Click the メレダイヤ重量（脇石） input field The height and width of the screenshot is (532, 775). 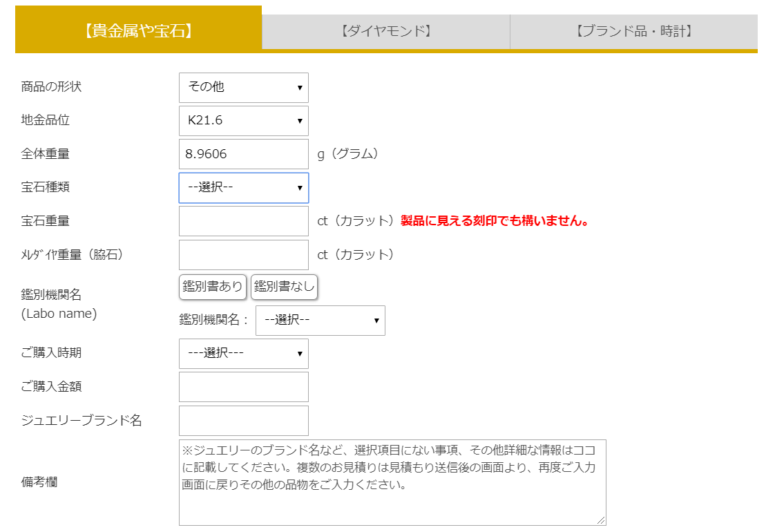244,255
